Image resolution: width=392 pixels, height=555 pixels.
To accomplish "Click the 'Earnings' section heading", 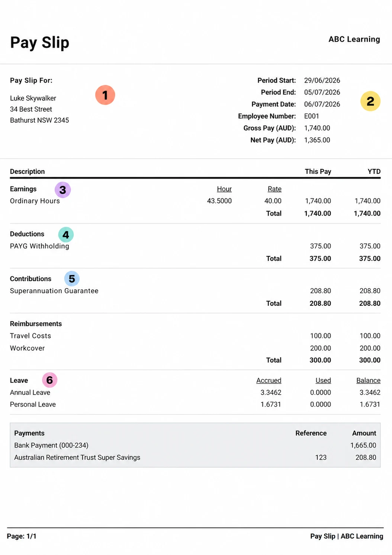I will [23, 189].
